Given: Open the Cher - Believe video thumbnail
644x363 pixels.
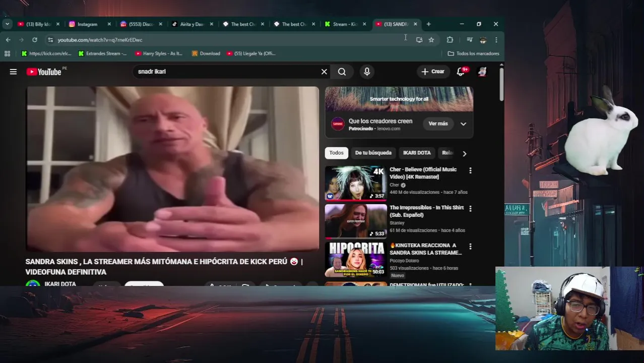Looking at the screenshot, I should pyautogui.click(x=356, y=183).
